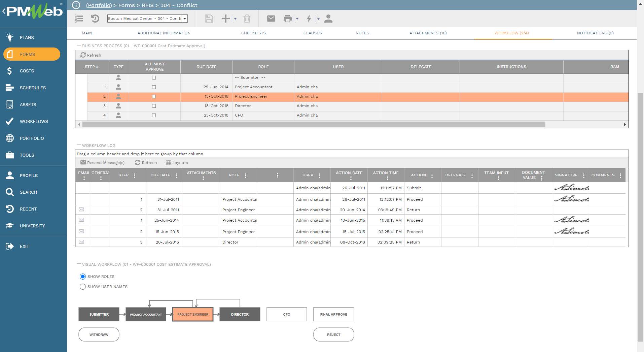Click the Save icon on the toolbar
Viewport: 644px width, 352px height.
tap(208, 19)
